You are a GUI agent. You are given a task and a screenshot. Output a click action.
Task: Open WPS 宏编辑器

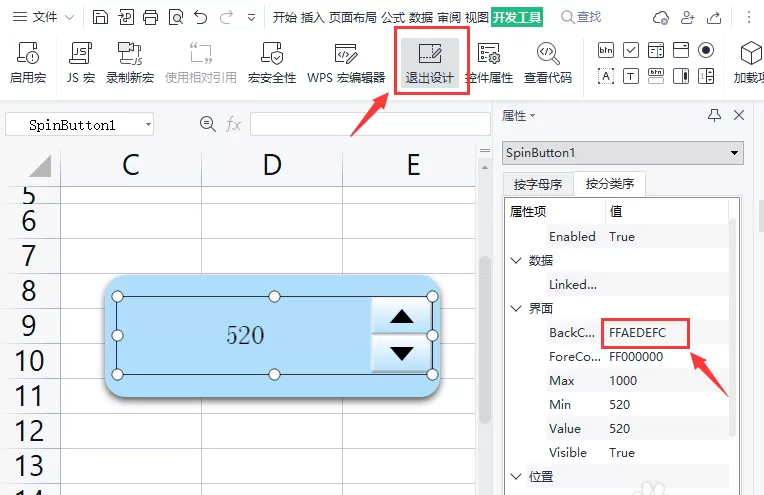tap(346, 62)
